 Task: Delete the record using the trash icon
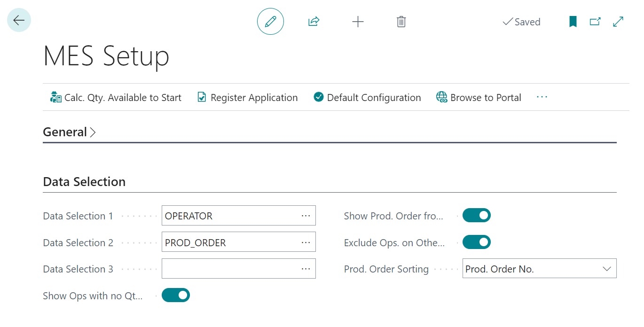point(401,21)
